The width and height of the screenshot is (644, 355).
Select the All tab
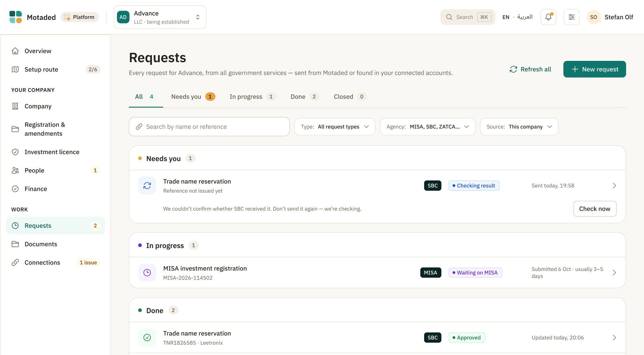pyautogui.click(x=146, y=97)
